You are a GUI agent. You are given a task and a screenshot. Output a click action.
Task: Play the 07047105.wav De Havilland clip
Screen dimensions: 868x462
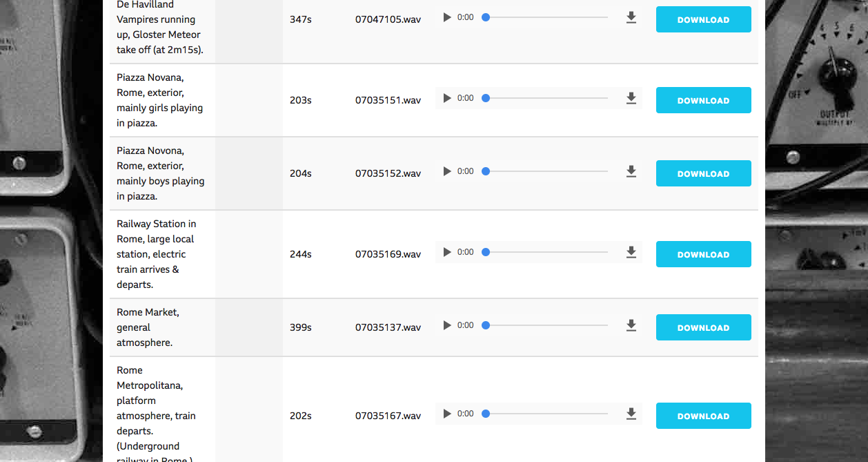447,17
